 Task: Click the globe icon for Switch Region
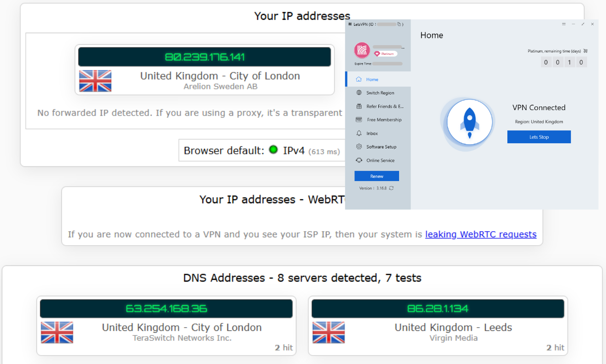click(359, 93)
